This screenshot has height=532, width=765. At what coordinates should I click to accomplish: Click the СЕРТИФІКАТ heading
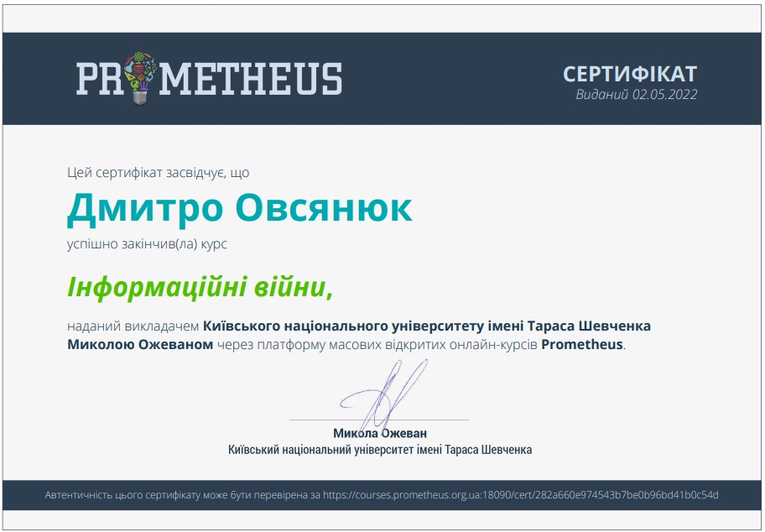point(630,74)
